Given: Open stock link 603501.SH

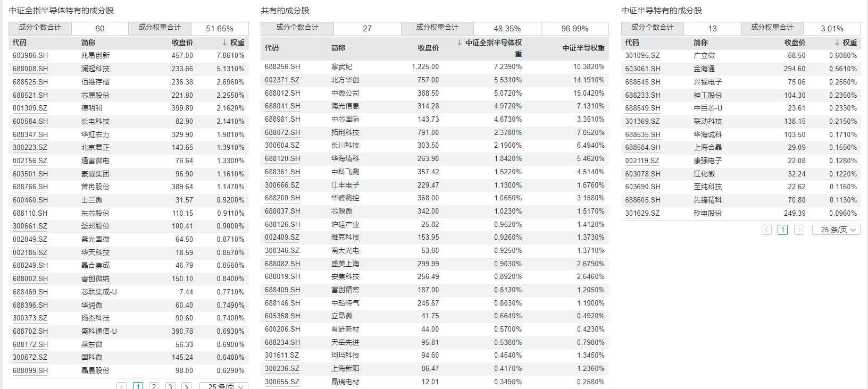Looking at the screenshot, I should tap(30, 174).
